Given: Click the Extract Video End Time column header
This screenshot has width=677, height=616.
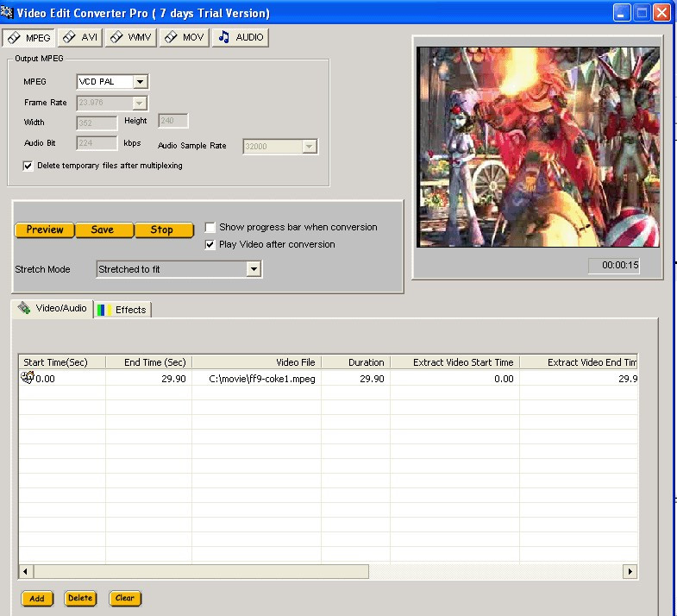Looking at the screenshot, I should point(579,362).
